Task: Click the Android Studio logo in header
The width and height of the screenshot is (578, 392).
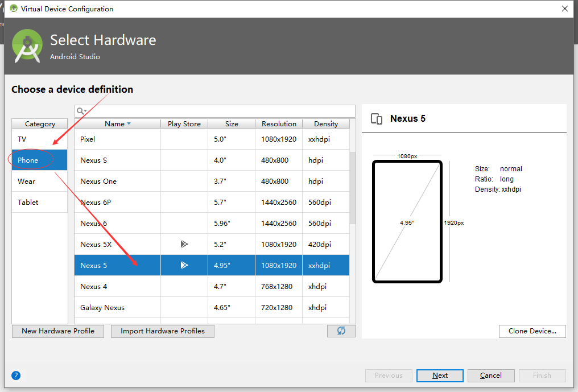Action: pyautogui.click(x=27, y=46)
